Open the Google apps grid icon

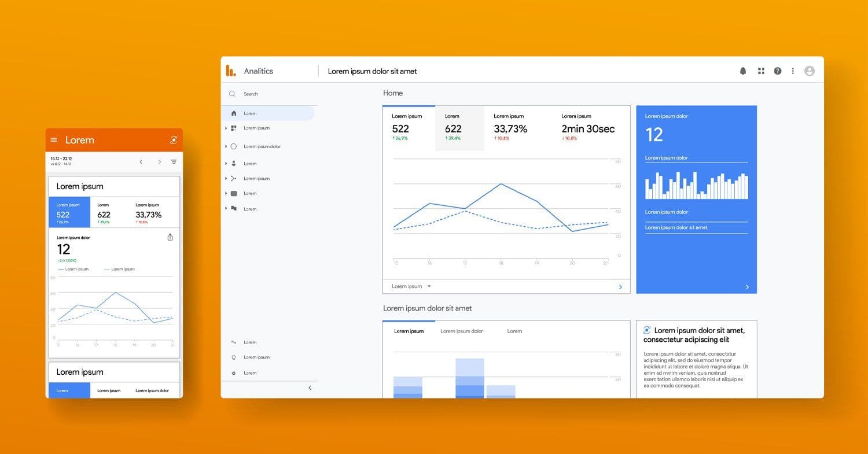(x=760, y=71)
